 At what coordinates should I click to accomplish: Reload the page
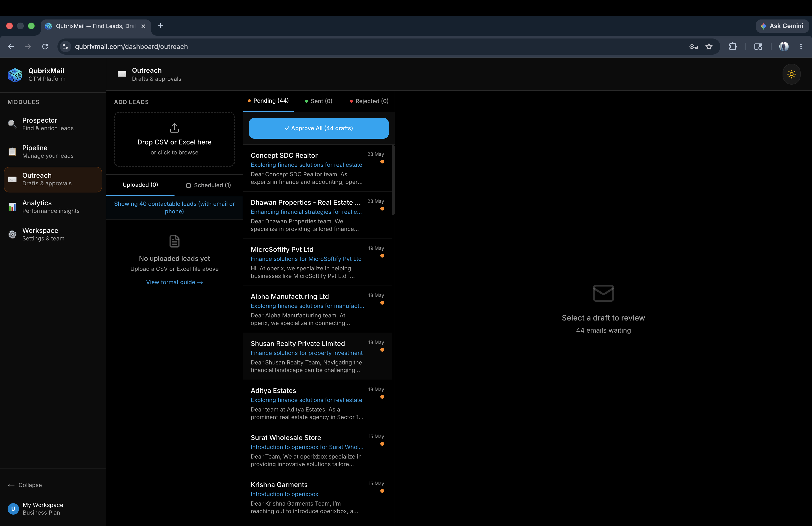pos(45,46)
